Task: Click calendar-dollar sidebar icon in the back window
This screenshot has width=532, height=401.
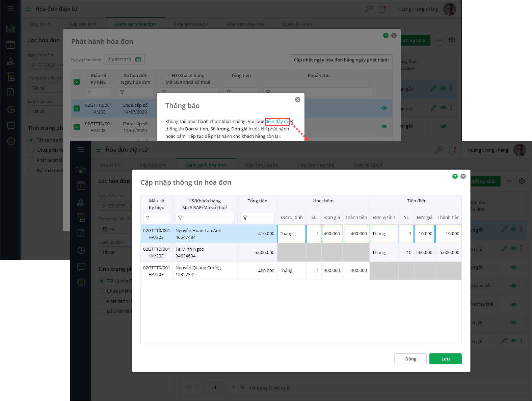Action: click(x=11, y=44)
